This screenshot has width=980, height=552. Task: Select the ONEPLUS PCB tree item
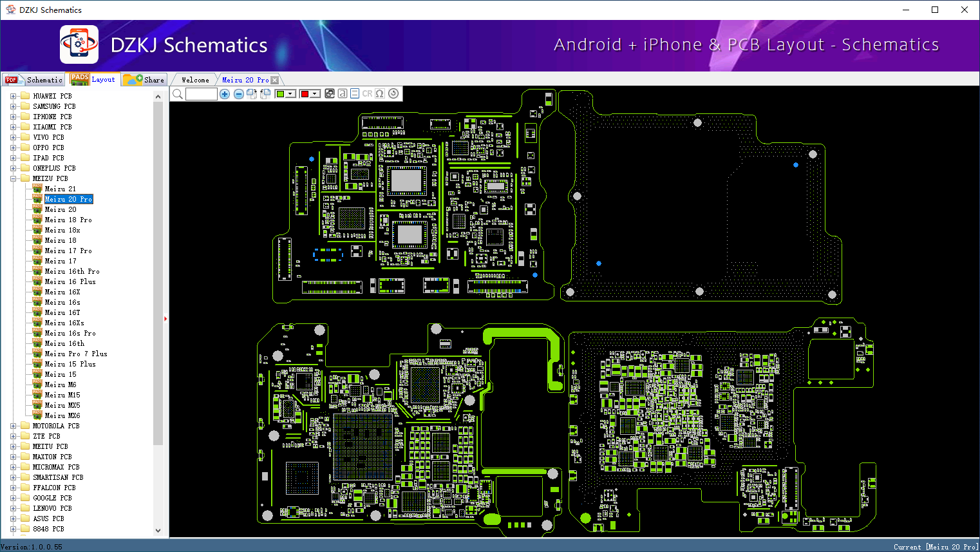[x=54, y=168]
